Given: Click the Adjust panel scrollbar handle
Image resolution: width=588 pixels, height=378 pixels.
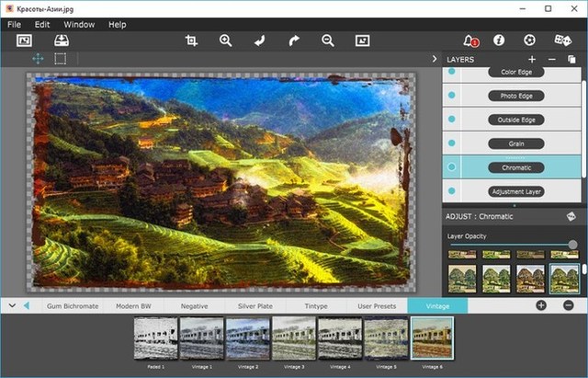Looking at the screenshot, I should [584, 269].
